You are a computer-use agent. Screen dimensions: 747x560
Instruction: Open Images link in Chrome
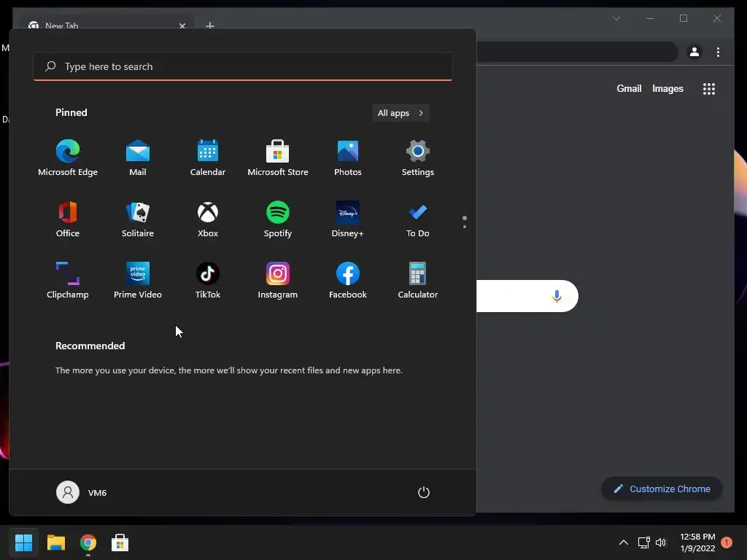pyautogui.click(x=667, y=88)
